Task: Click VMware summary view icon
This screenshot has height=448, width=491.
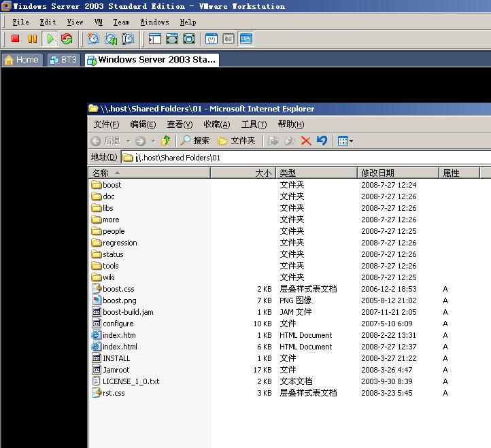Action: [211, 39]
